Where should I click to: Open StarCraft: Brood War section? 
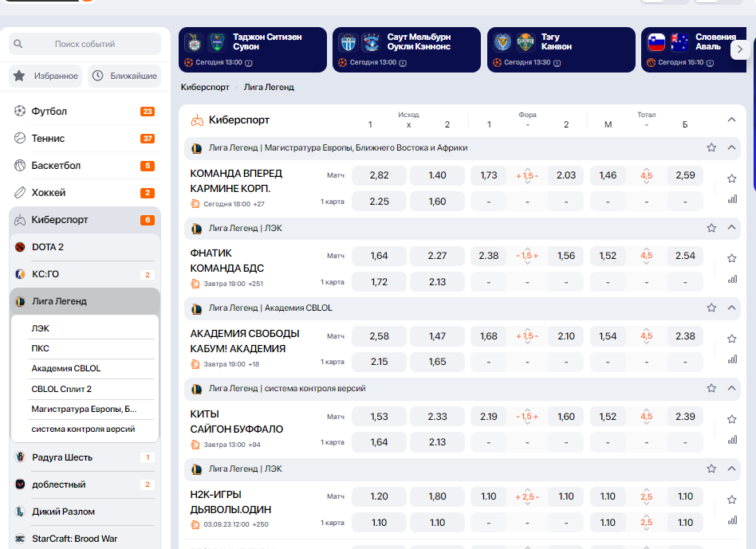[x=85, y=539]
